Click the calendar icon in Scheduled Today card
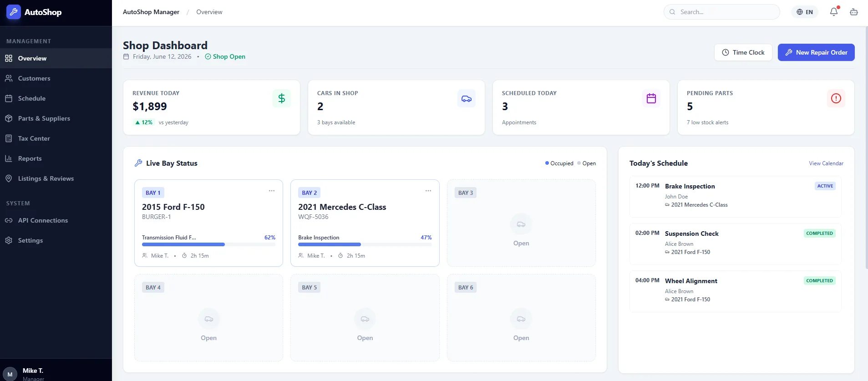 [x=651, y=98]
